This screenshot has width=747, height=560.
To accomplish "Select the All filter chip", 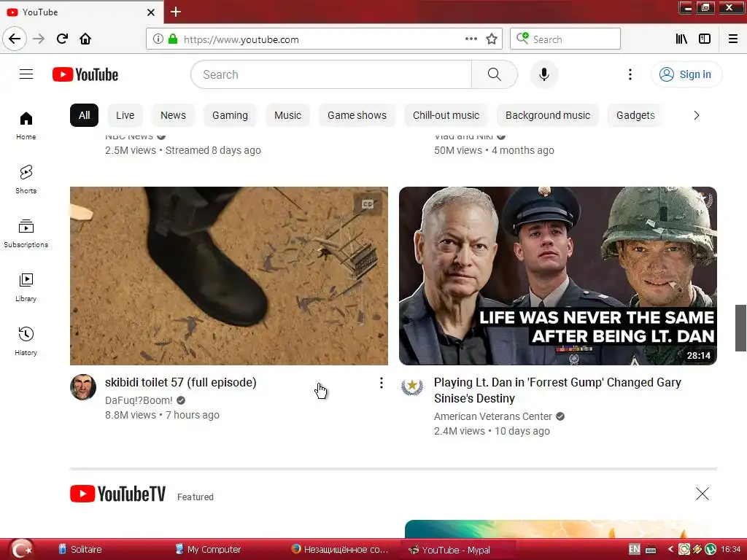I will click(85, 115).
